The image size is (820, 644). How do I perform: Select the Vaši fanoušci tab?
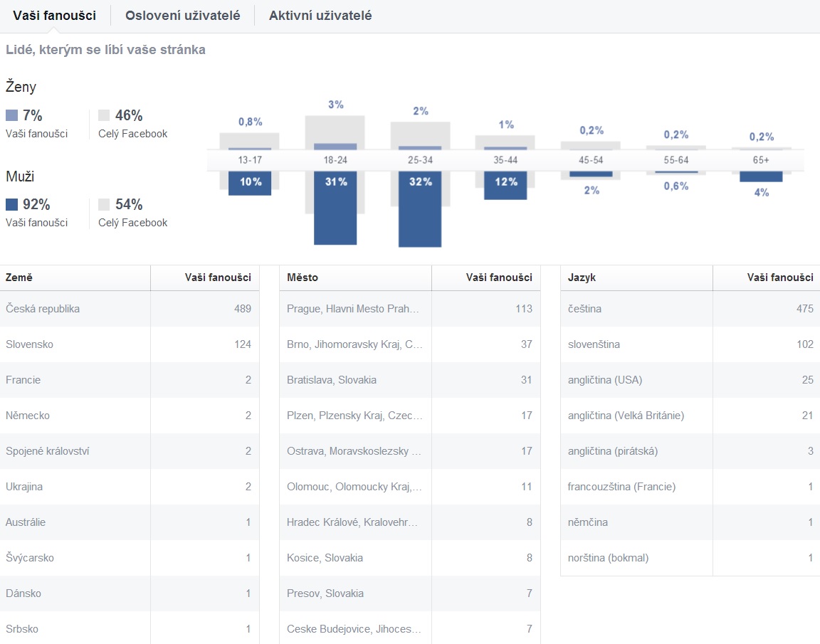click(54, 16)
